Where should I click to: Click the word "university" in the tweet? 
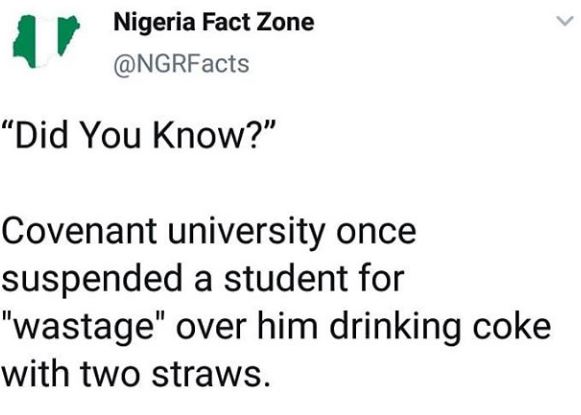(246, 233)
